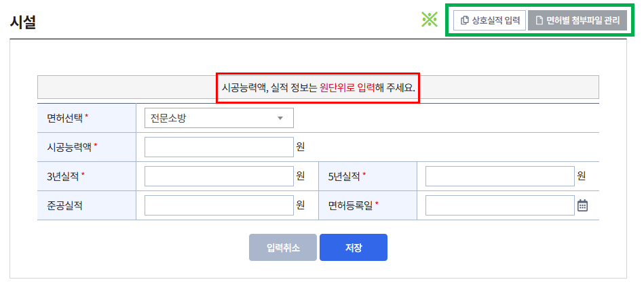The width and height of the screenshot is (644, 286).
Task: Click the 면허선택 label
Action: [x=67, y=118]
